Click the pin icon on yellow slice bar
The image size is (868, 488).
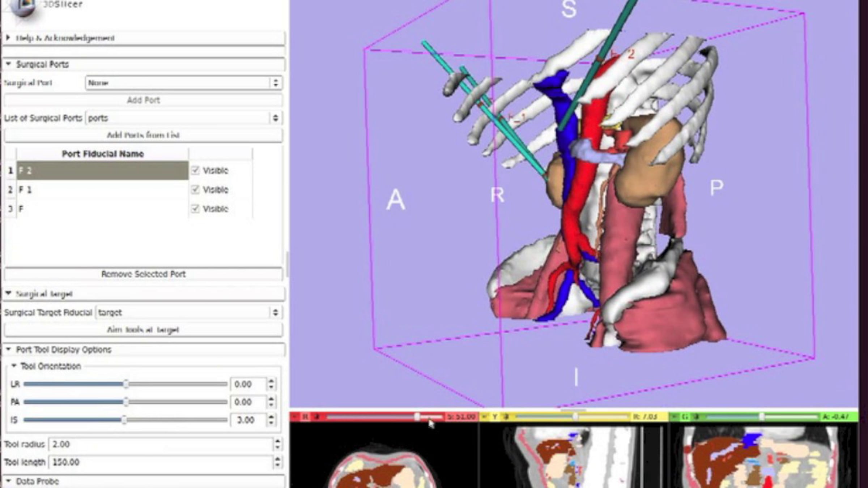pyautogui.click(x=485, y=417)
